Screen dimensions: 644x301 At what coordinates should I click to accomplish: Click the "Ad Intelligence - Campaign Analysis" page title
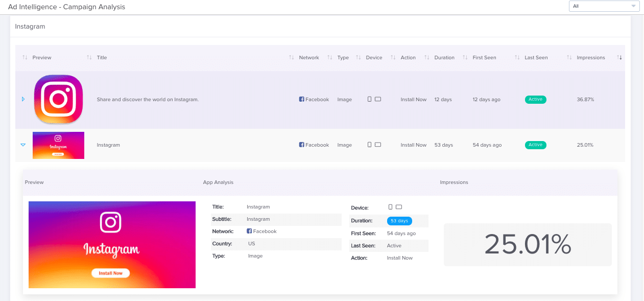67,7
